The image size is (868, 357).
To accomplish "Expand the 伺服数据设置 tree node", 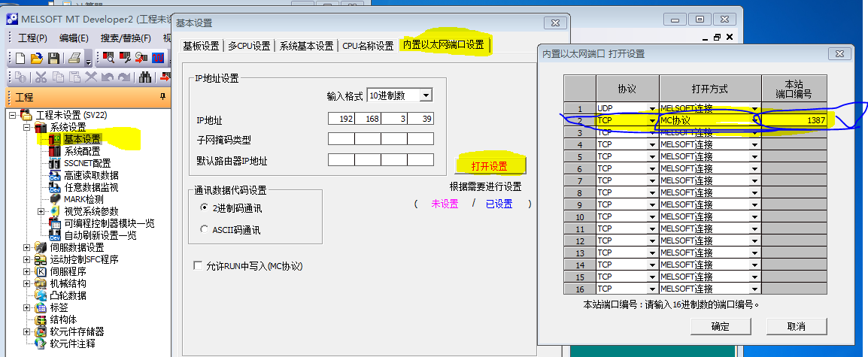I will [x=27, y=247].
